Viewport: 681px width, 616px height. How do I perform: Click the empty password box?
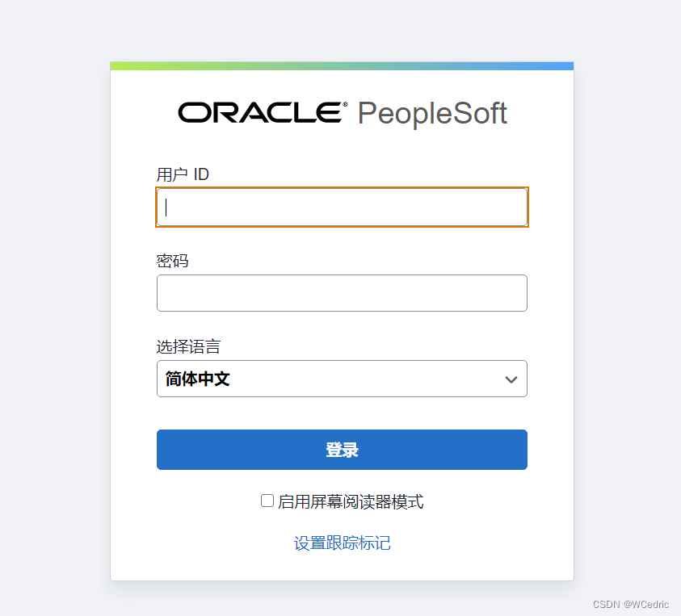342,293
